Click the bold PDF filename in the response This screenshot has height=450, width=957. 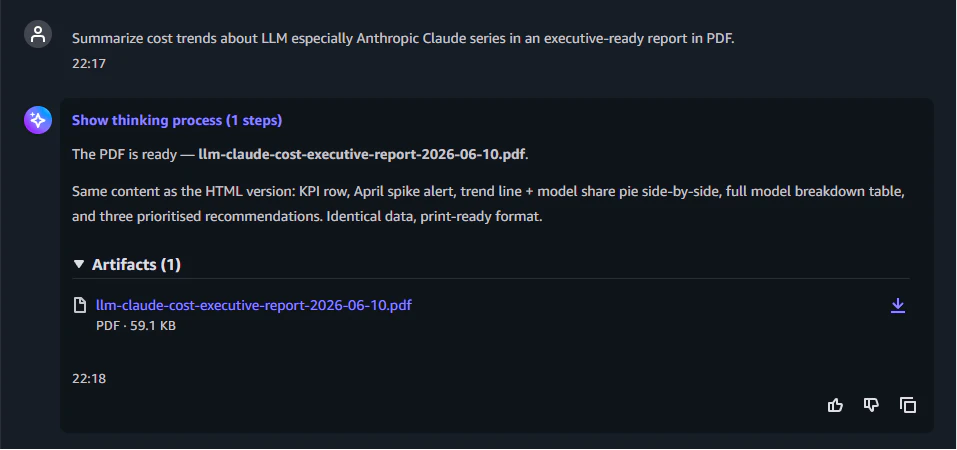361,154
